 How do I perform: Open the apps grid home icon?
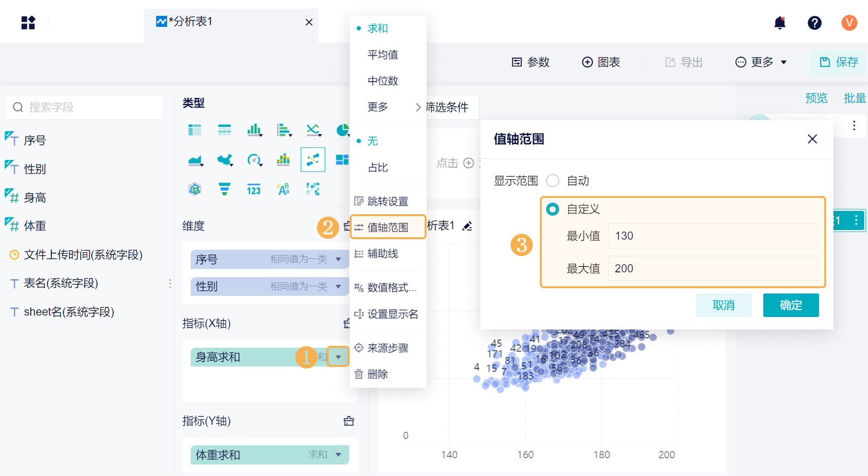[x=28, y=23]
